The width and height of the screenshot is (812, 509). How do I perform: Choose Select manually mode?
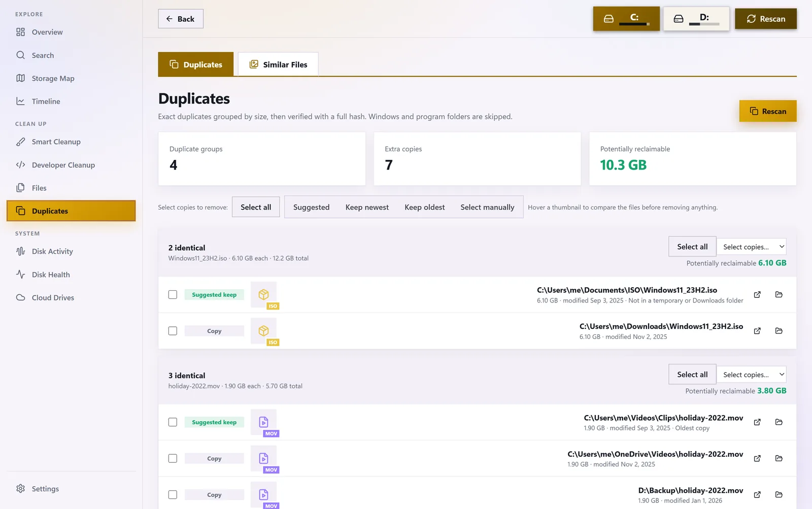click(x=487, y=207)
